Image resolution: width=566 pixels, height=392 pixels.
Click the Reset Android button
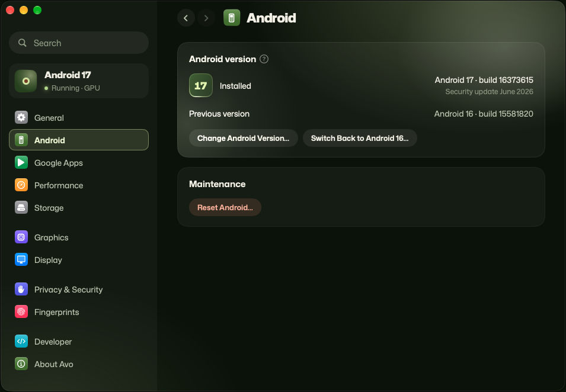point(225,207)
